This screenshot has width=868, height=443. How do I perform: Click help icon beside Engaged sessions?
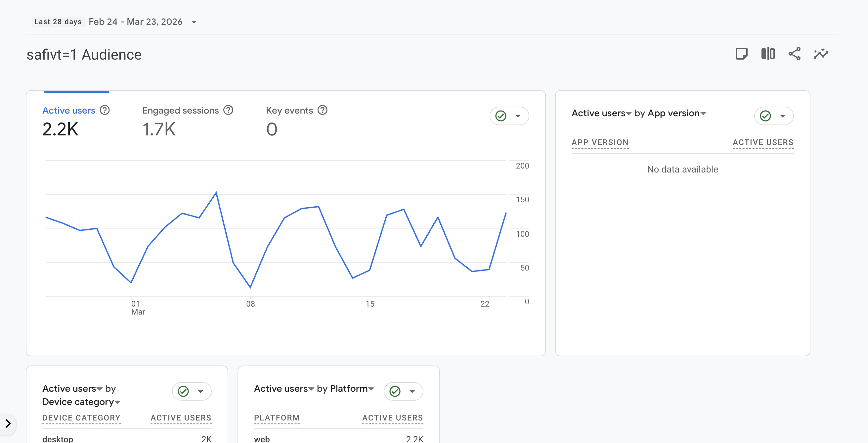228,110
